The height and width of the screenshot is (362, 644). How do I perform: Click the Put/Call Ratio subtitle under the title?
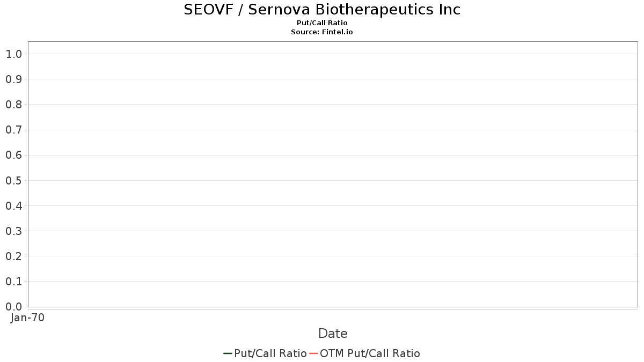pyautogui.click(x=322, y=23)
